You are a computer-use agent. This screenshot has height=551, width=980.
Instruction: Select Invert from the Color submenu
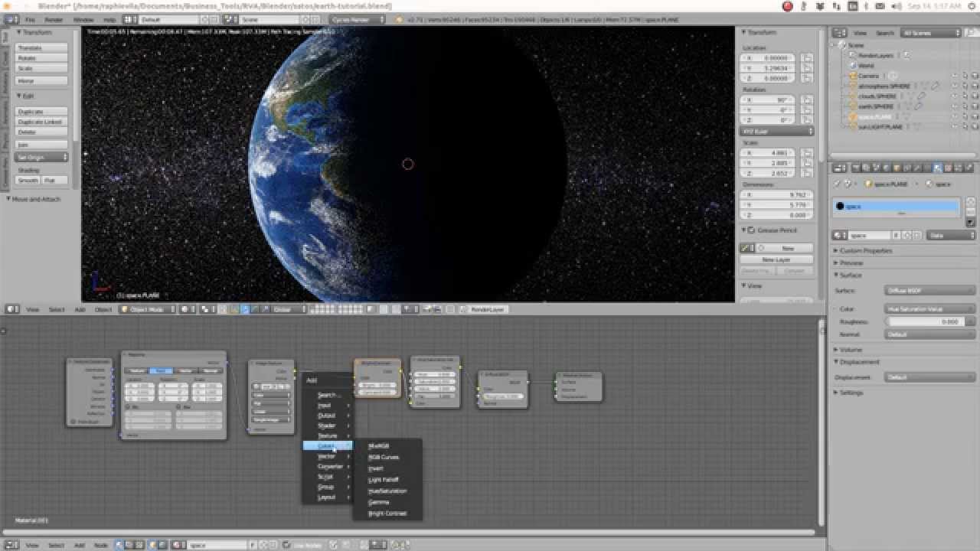tap(376, 468)
